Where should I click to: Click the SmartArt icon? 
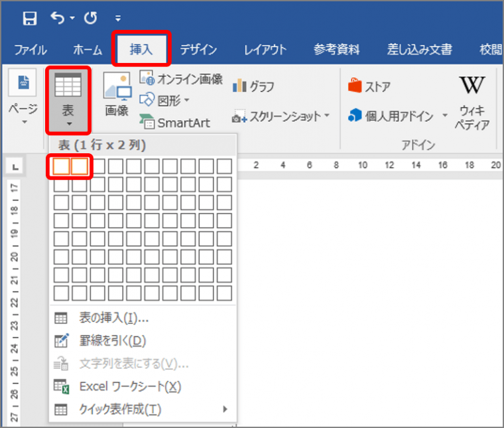click(147, 122)
